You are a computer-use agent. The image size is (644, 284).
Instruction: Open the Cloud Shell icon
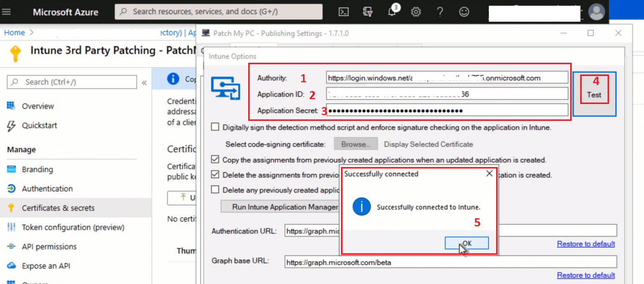343,12
